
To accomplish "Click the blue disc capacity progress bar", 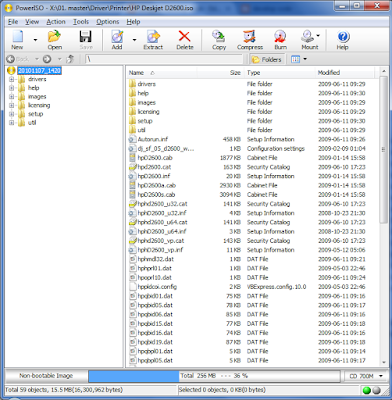I will 134,376.
